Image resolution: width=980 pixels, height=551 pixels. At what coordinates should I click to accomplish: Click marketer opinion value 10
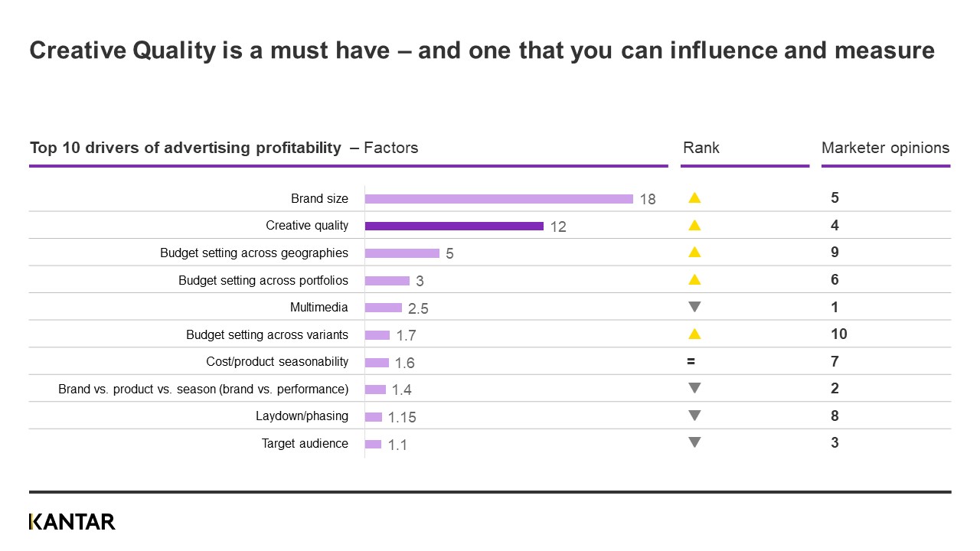pos(839,334)
